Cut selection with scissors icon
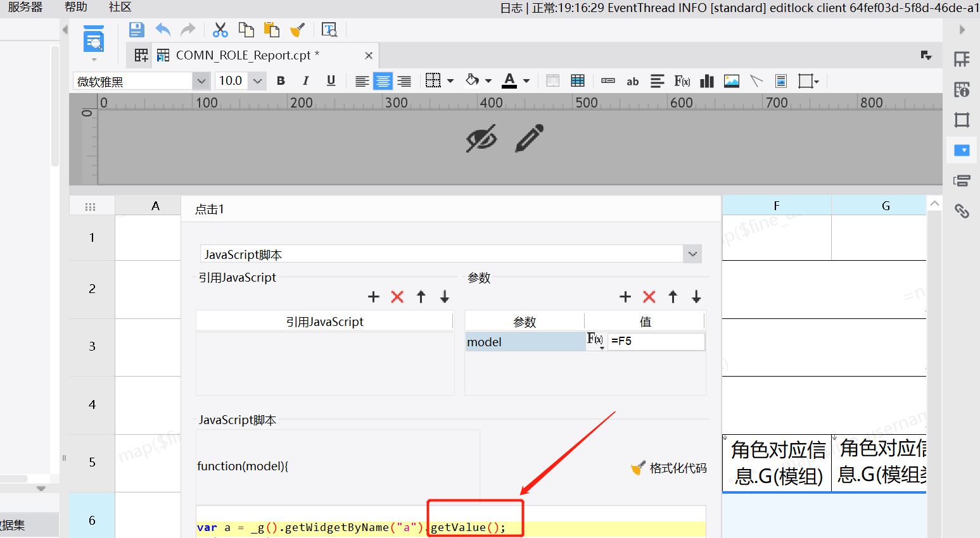The image size is (980, 538). pyautogui.click(x=220, y=30)
